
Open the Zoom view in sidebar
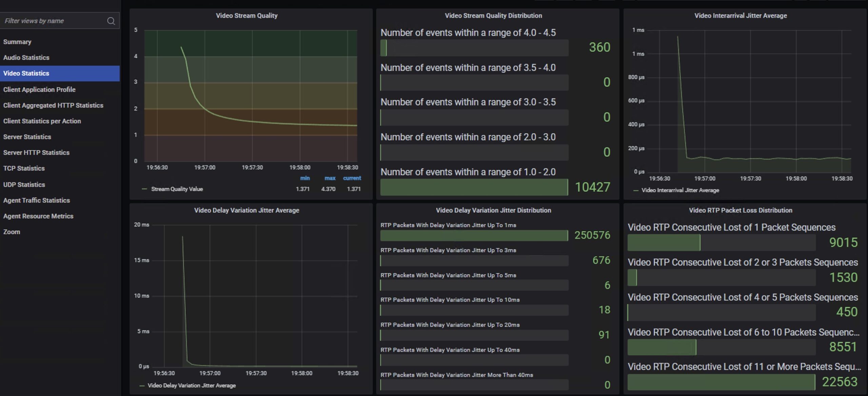click(12, 232)
